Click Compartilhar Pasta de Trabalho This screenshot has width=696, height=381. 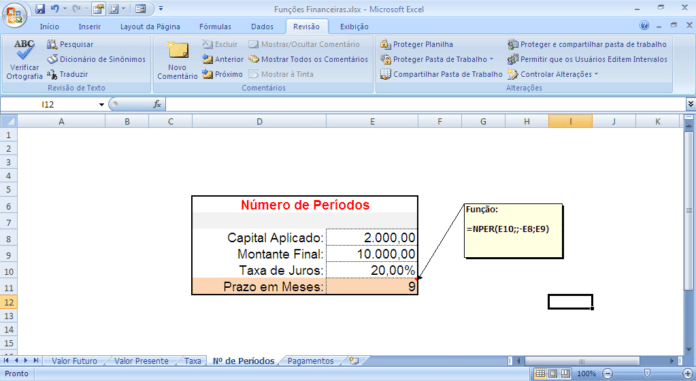tap(441, 74)
